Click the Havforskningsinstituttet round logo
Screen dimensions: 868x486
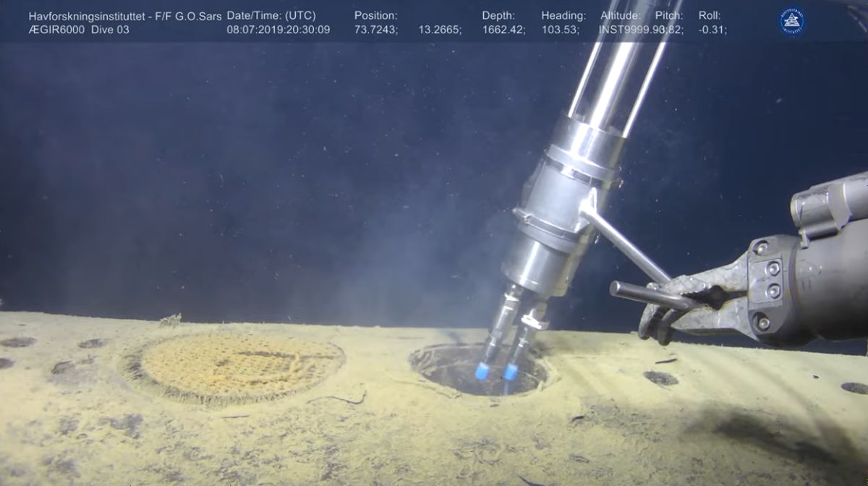[792, 22]
